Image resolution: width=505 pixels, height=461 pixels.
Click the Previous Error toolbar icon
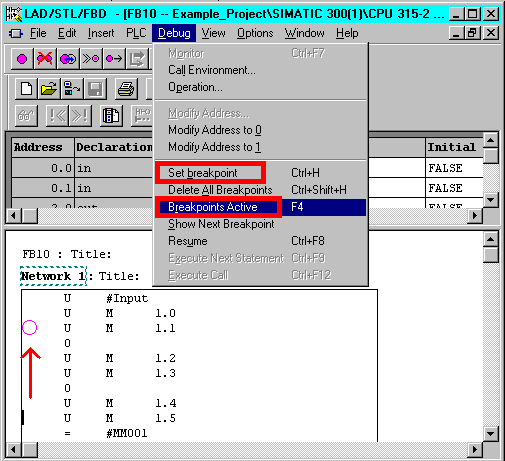point(57,116)
